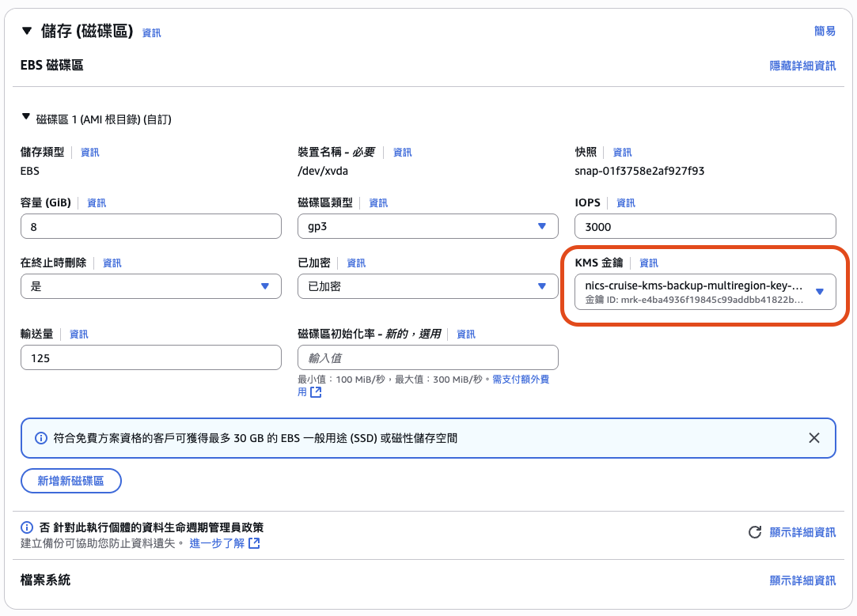This screenshot has width=857, height=616.
Task: Dismiss the 30 GB EBS free tier banner
Action: [x=814, y=437]
